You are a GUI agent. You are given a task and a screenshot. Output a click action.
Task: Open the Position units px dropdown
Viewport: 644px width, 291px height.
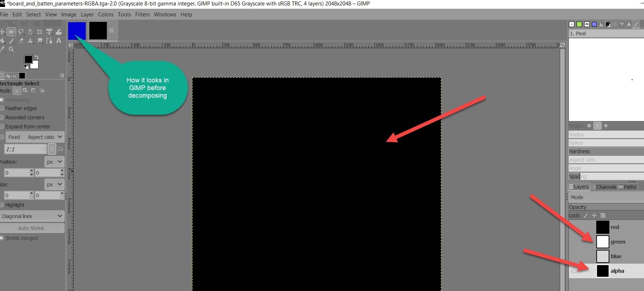(x=54, y=162)
